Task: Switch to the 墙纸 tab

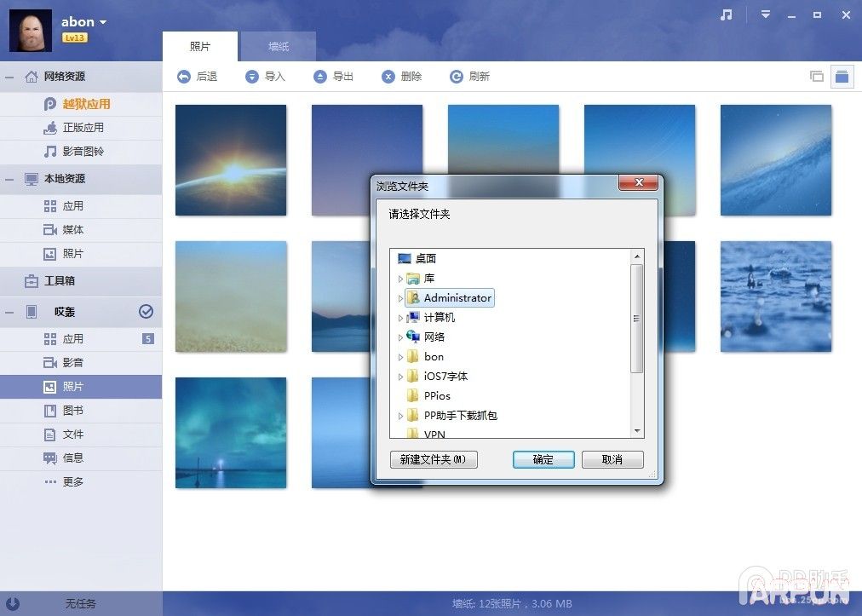Action: (278, 47)
